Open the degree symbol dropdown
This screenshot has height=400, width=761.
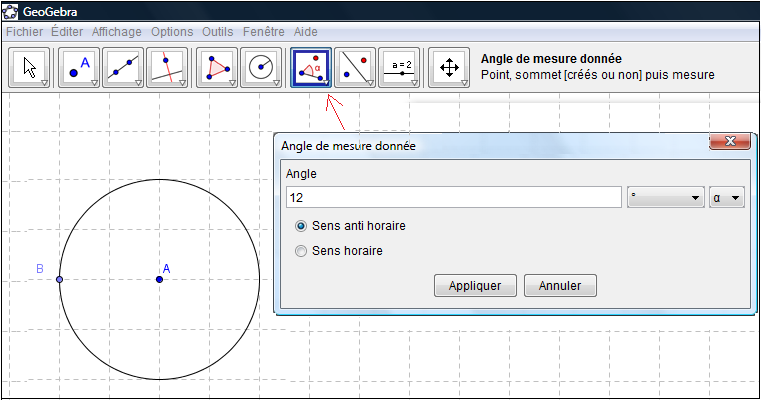665,198
